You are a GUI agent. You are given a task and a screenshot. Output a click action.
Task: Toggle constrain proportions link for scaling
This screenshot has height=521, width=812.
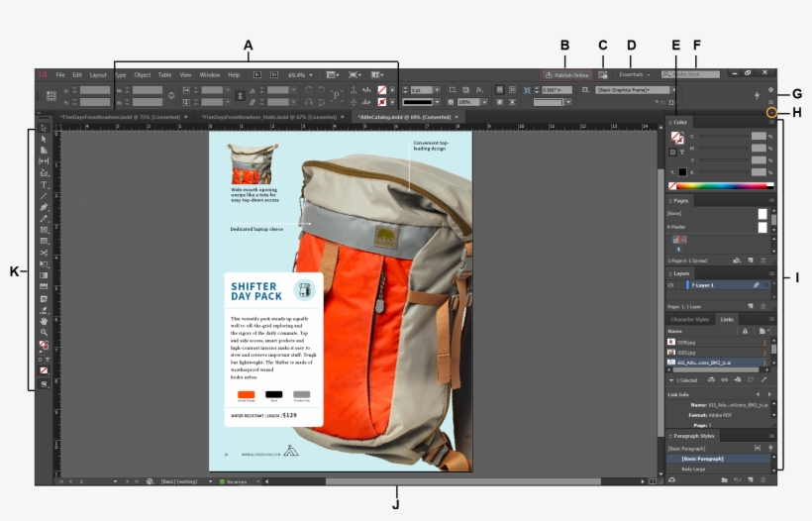pos(240,96)
